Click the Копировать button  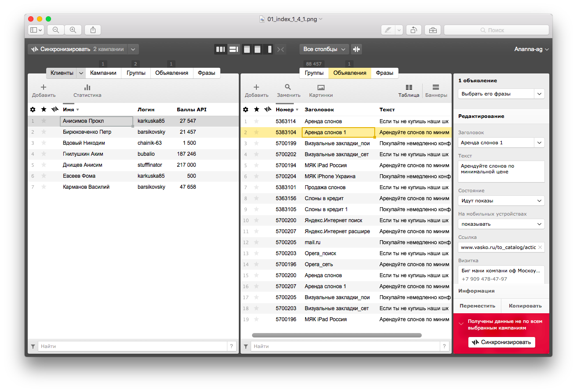[525, 306]
